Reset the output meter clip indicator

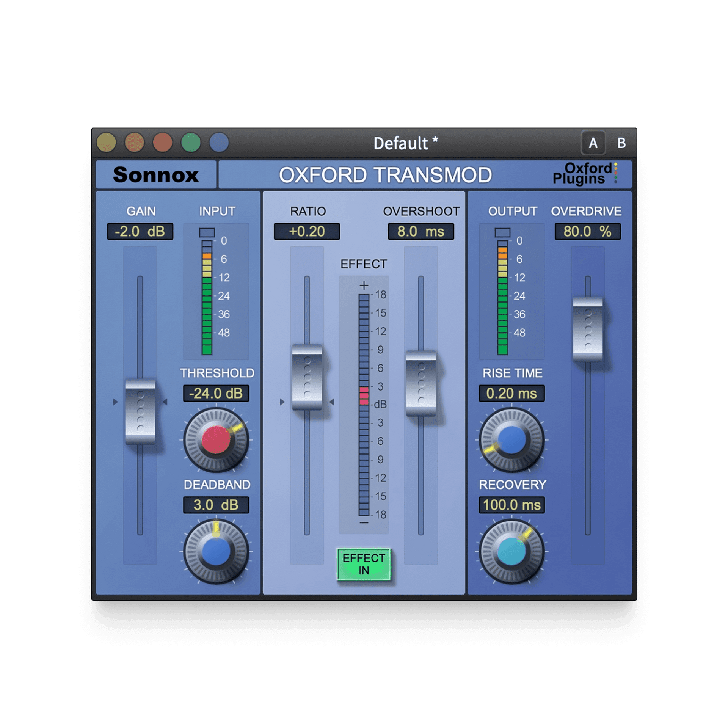(x=502, y=232)
